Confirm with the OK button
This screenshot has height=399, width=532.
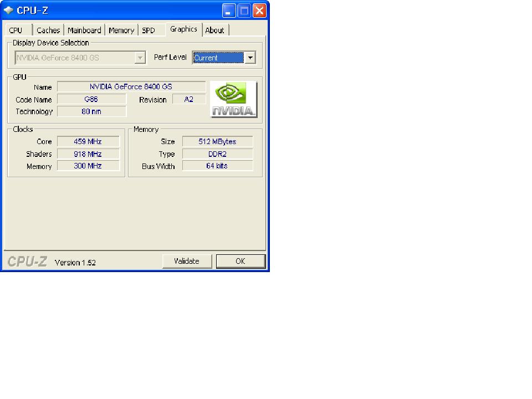pyautogui.click(x=241, y=261)
